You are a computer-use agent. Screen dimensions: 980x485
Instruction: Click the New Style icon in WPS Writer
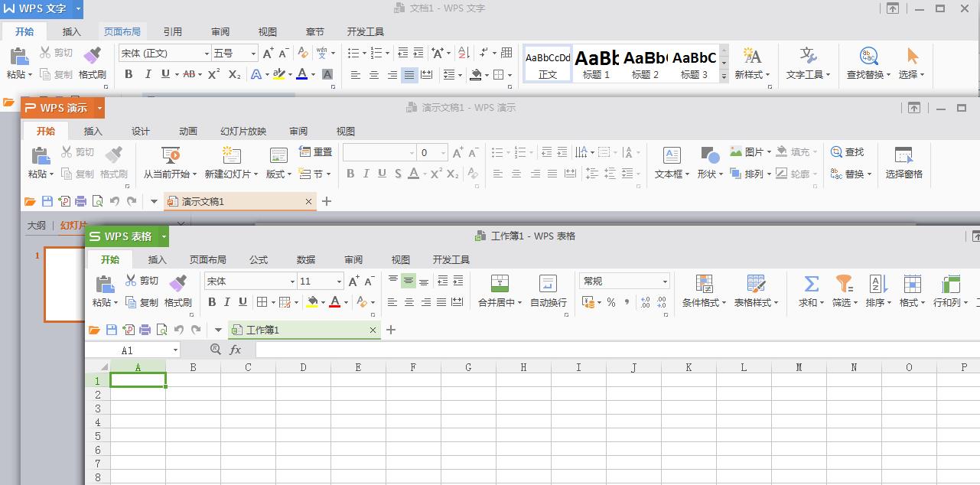(752, 55)
